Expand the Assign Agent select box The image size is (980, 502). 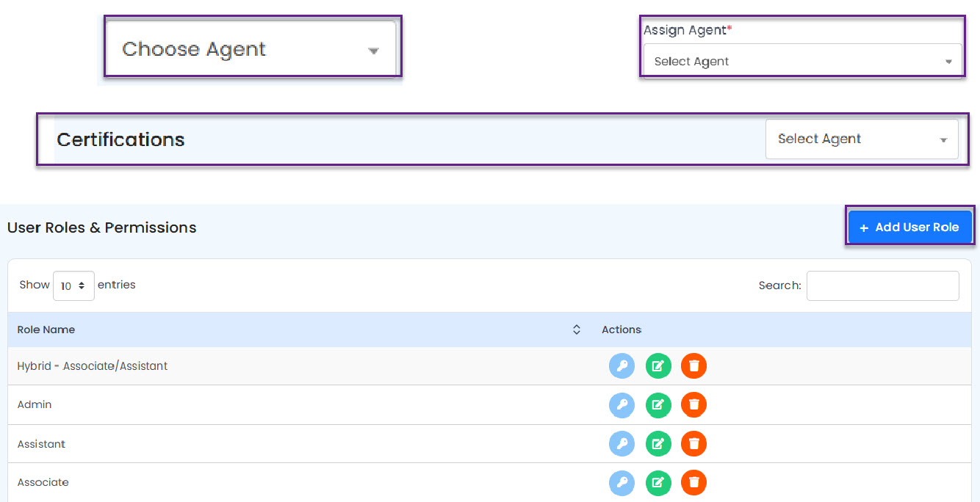[802, 62]
